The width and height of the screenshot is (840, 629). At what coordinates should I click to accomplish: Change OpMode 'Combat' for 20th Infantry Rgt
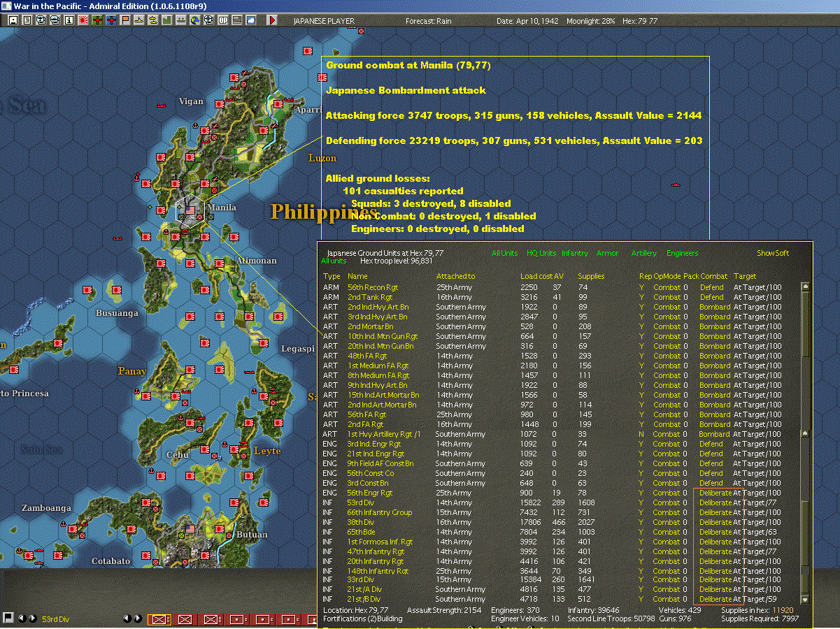[667, 561]
